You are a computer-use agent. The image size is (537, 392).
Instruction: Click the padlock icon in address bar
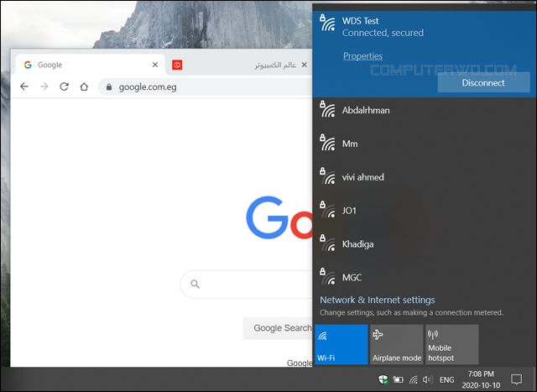coord(109,87)
